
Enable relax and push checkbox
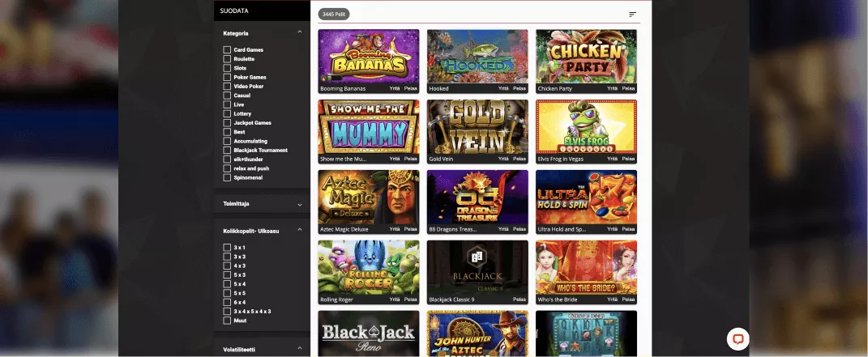click(227, 168)
